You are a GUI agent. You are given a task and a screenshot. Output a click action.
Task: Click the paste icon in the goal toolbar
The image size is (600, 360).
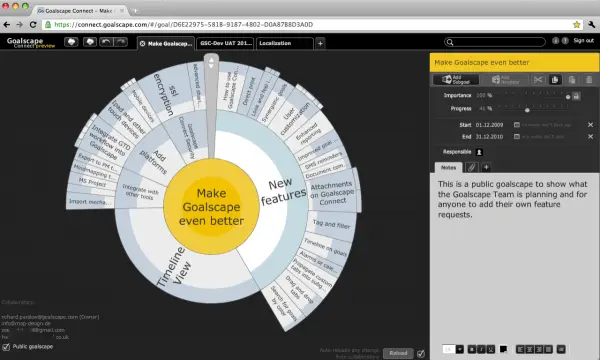(x=572, y=80)
